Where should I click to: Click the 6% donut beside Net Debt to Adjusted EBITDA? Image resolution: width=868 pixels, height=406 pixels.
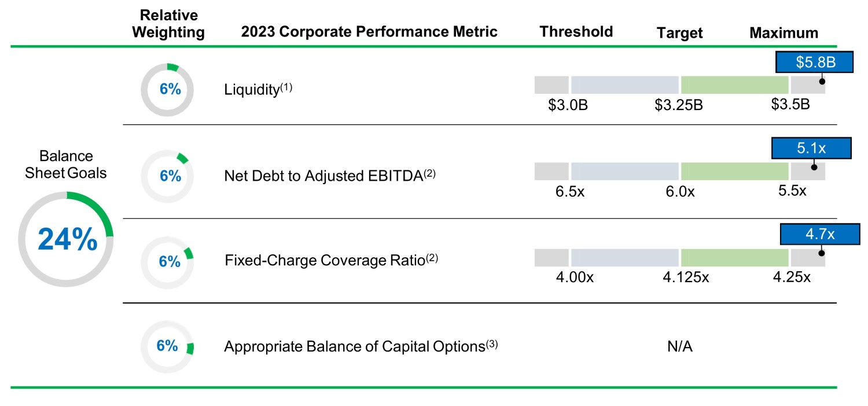point(167,175)
